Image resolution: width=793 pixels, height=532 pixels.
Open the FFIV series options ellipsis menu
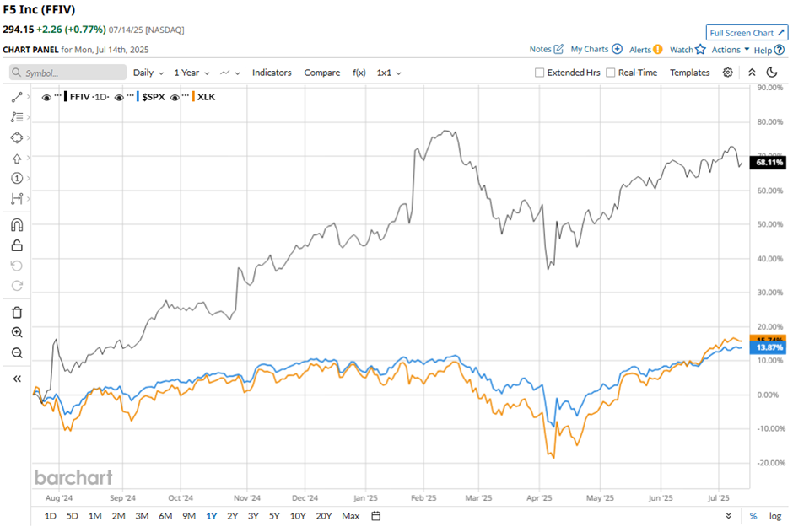pyautogui.click(x=57, y=96)
